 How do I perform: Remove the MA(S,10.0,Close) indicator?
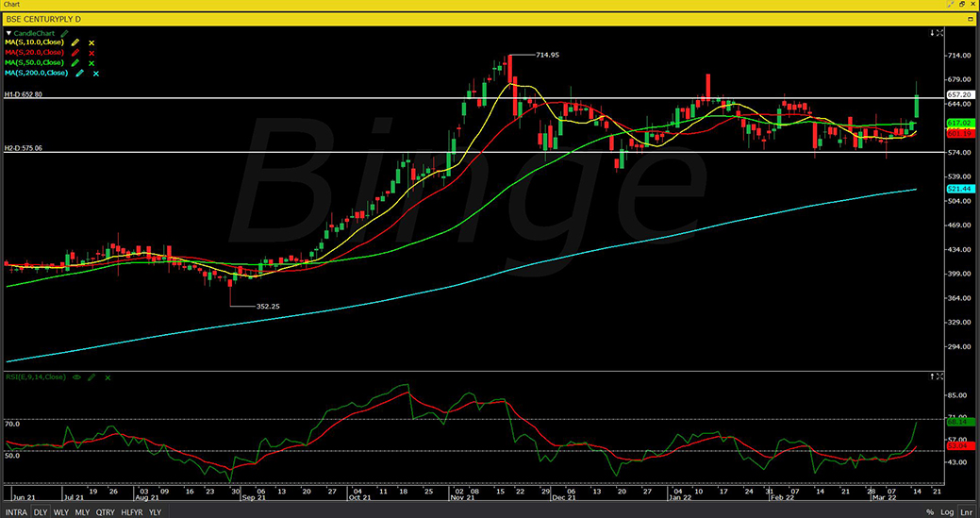[x=91, y=43]
